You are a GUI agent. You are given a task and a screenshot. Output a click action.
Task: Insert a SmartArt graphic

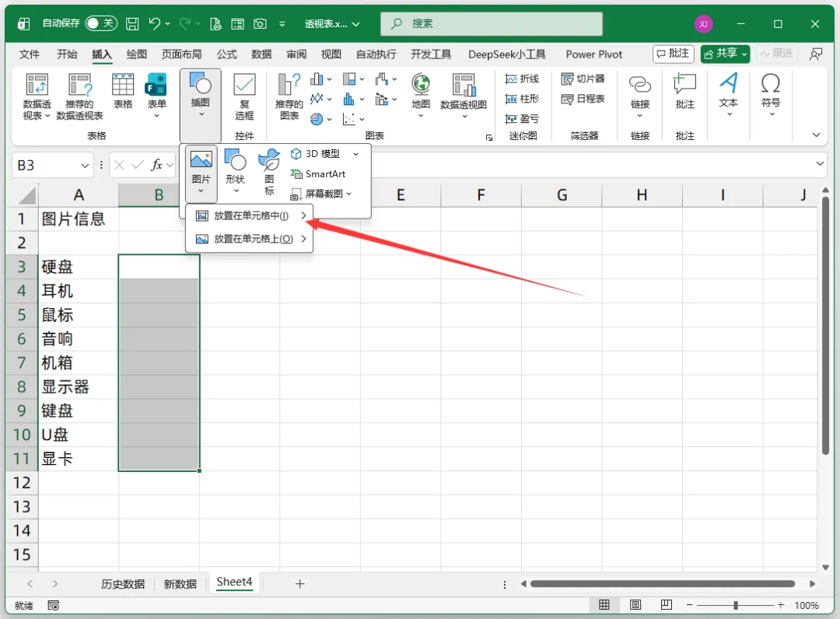[318, 174]
